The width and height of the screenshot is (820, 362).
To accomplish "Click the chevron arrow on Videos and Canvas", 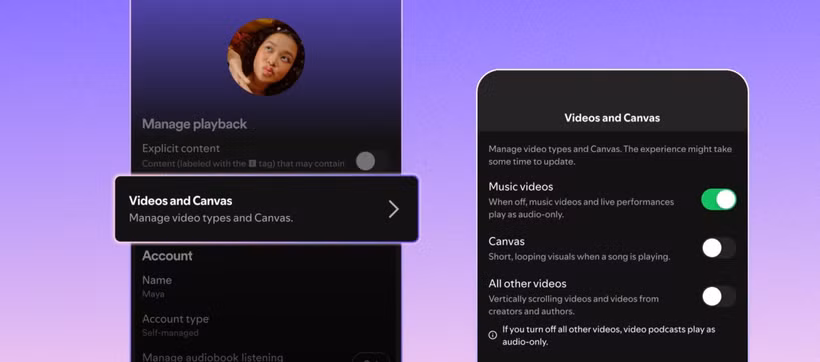I will [393, 209].
